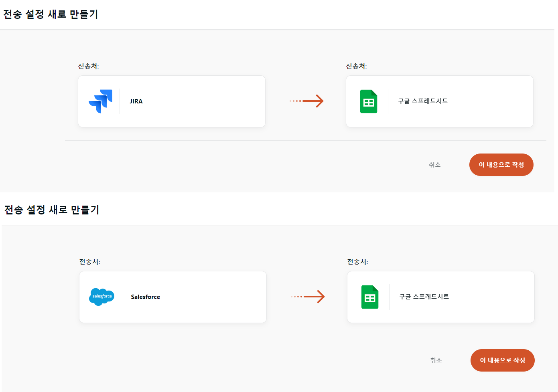The height and width of the screenshot is (392, 558).
Task: Click 취소 in the JIRA transfer panel
Action: 435,165
